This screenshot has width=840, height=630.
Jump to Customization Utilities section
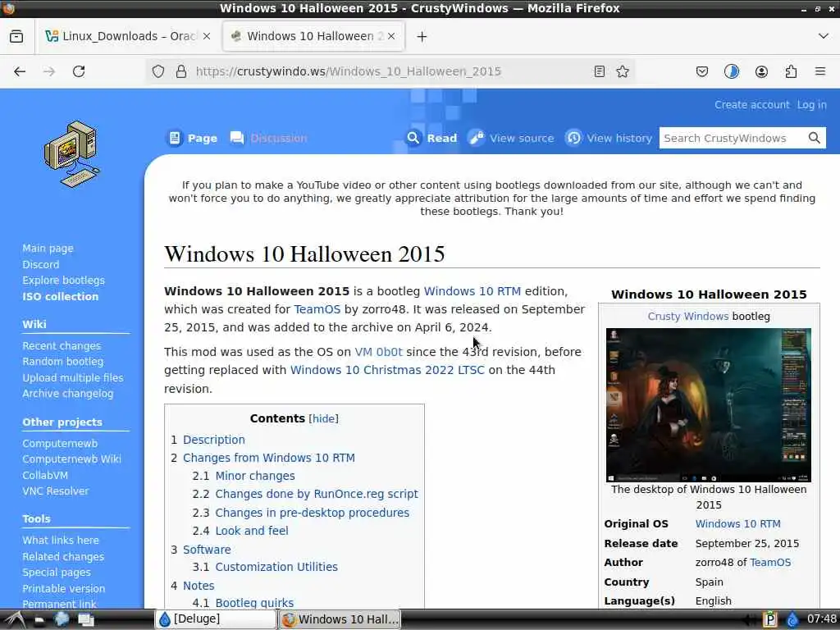coord(276,567)
